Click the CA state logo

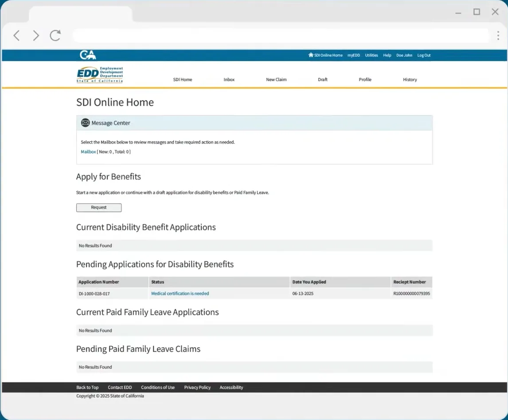[88, 55]
